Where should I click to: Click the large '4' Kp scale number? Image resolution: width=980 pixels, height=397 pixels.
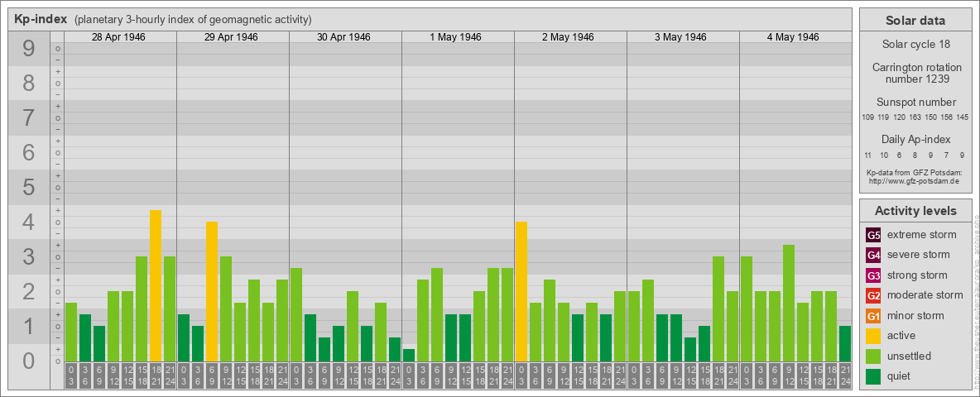pyautogui.click(x=28, y=222)
